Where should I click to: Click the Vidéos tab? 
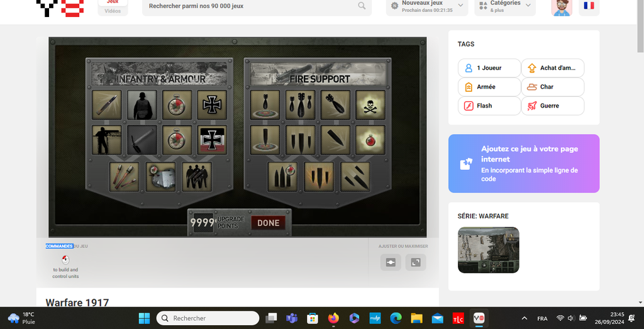113,11
